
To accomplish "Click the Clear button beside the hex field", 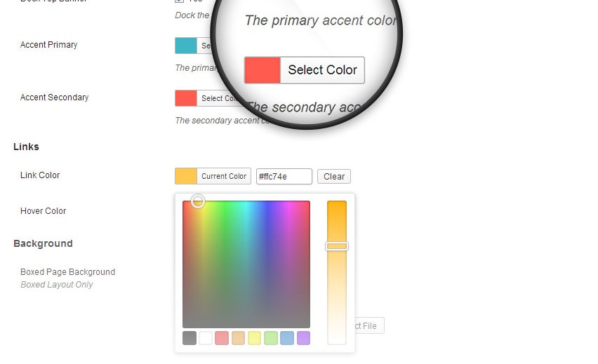I will click(334, 177).
